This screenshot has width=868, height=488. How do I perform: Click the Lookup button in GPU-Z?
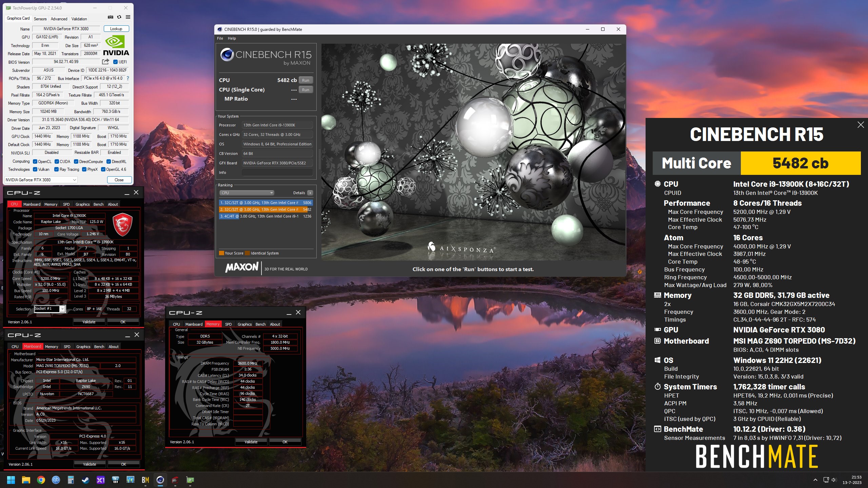click(116, 29)
